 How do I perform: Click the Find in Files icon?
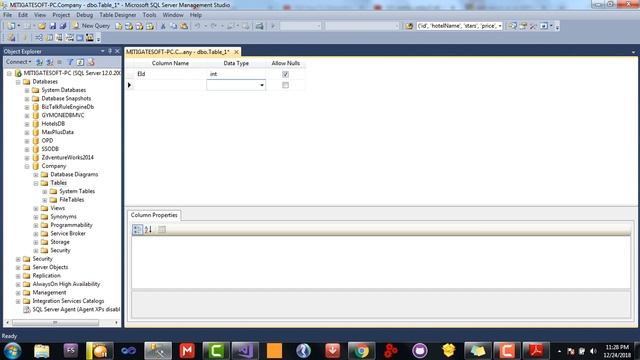click(x=409, y=26)
